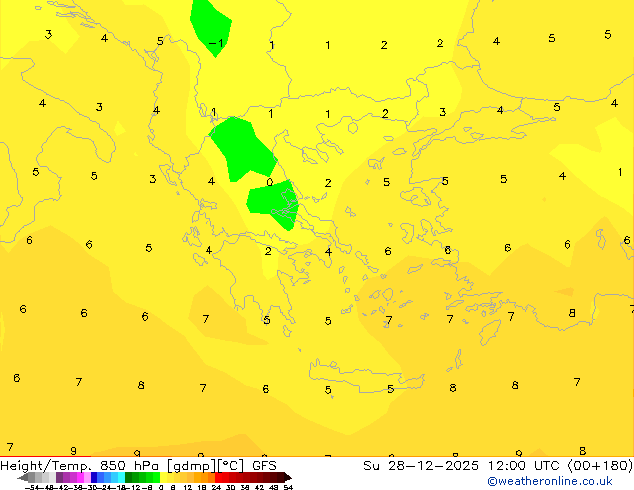
Task: Click the bright red swatch above legend 24
Action: tap(218, 477)
